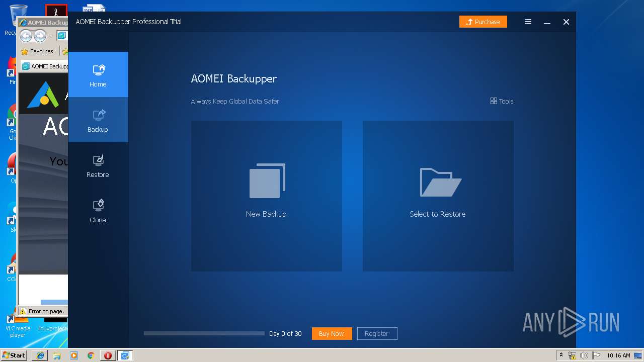Image resolution: width=644 pixels, height=362 pixels.
Task: Click the AOMEI Backupper heading
Action: pyautogui.click(x=234, y=79)
